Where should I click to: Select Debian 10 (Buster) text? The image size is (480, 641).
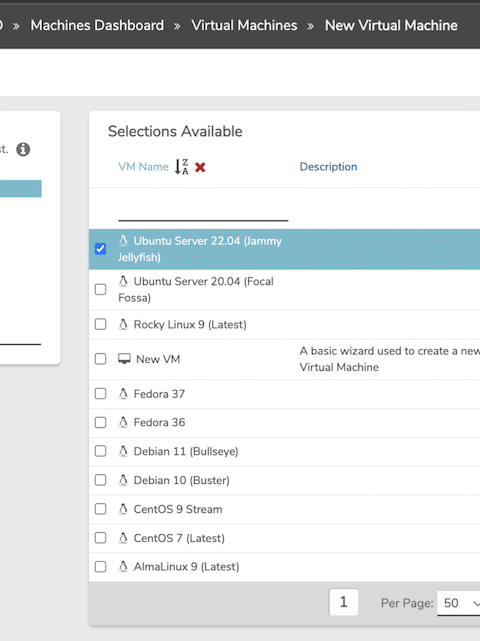tap(182, 480)
